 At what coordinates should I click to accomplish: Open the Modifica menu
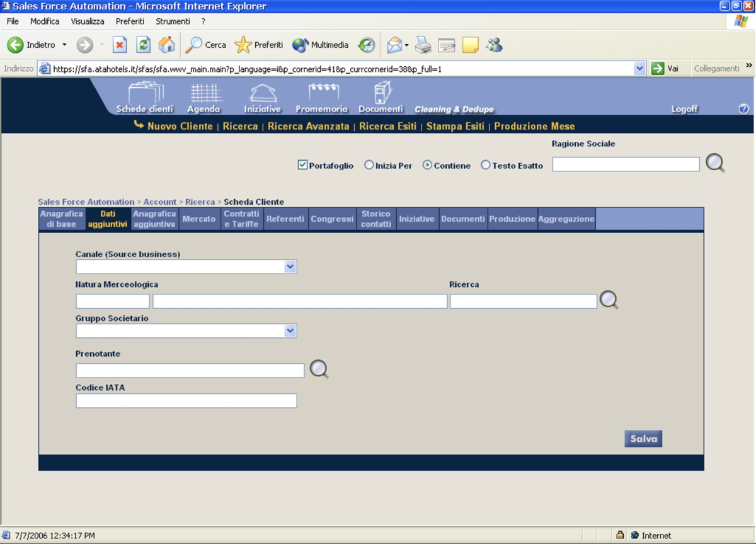click(45, 21)
